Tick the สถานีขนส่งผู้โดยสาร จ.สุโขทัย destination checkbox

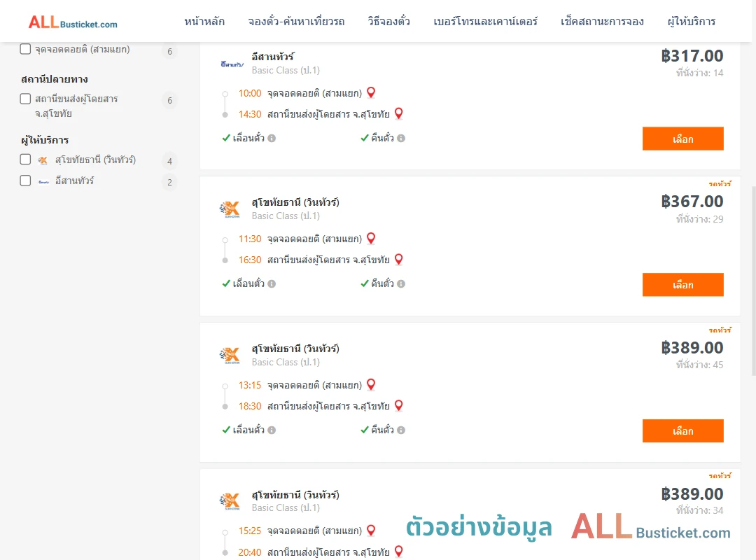(26, 99)
